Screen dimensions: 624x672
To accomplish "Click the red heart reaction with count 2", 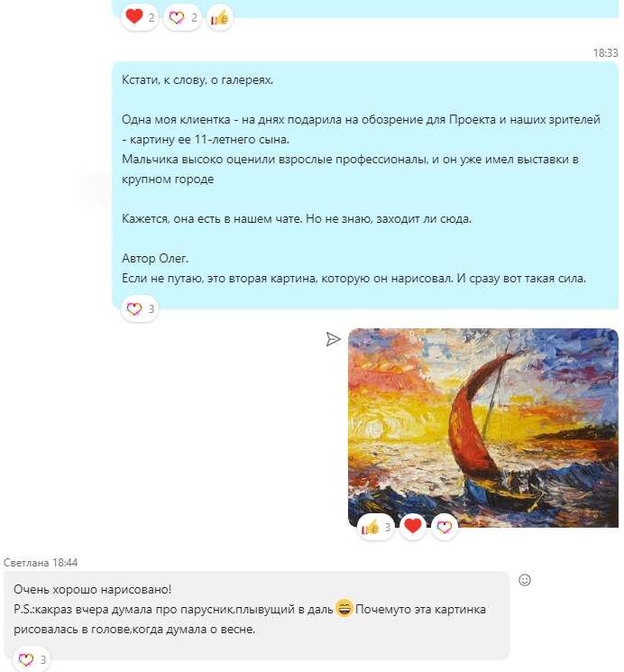I will click(140, 17).
